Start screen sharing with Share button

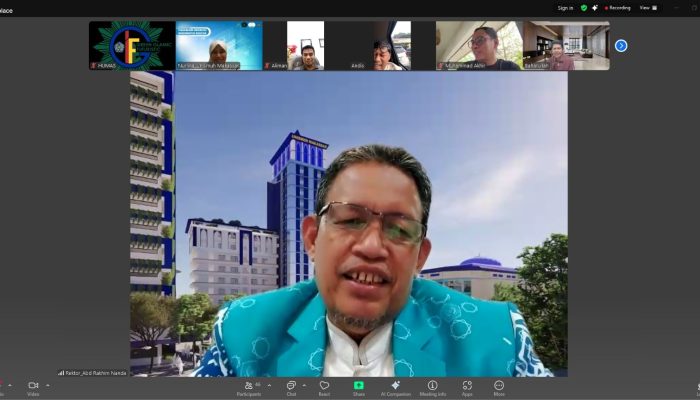358,388
